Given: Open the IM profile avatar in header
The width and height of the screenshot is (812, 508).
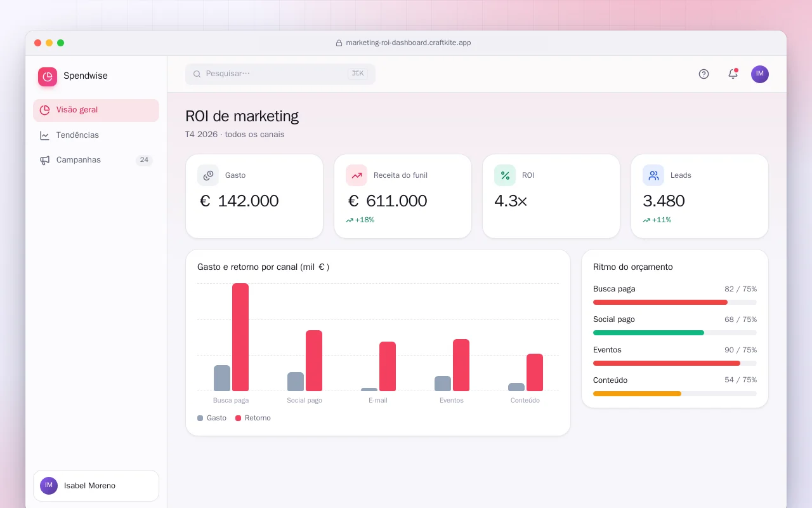Looking at the screenshot, I should pos(760,74).
